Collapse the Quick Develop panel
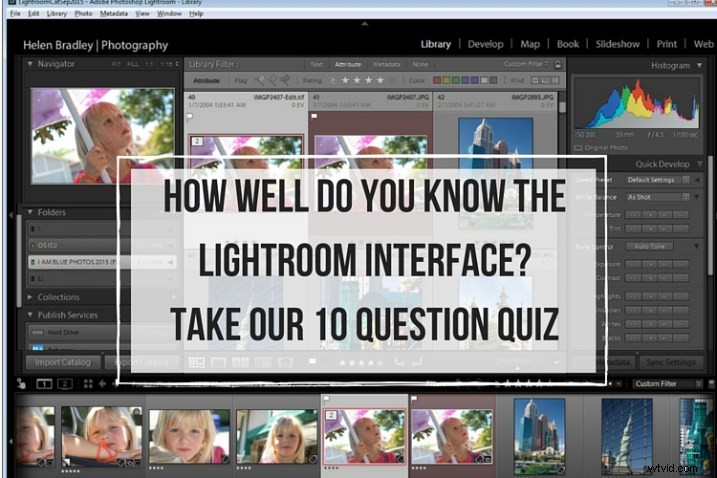717x478 pixels. [x=700, y=164]
